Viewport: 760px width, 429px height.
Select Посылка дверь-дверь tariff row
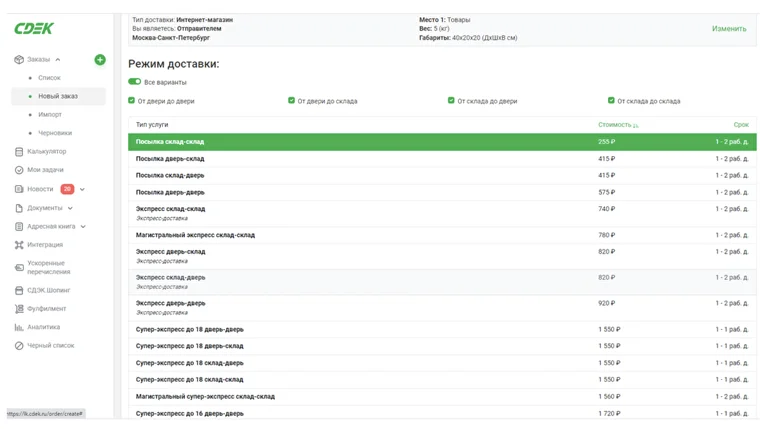click(x=442, y=192)
